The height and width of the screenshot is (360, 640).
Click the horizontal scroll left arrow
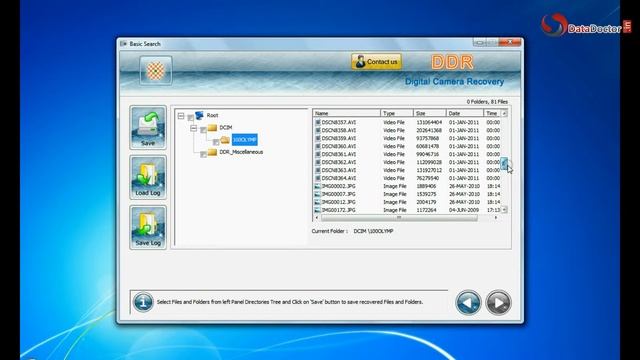317,218
